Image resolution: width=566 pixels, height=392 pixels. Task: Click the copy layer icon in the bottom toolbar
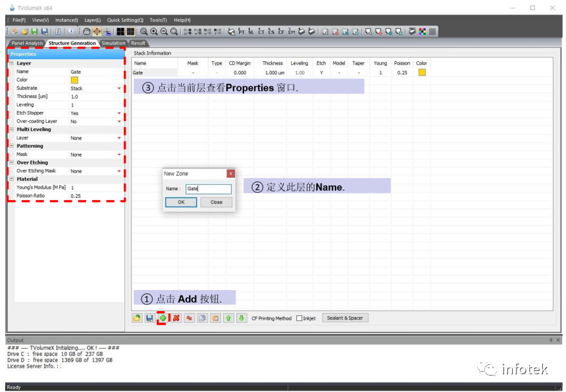point(203,318)
